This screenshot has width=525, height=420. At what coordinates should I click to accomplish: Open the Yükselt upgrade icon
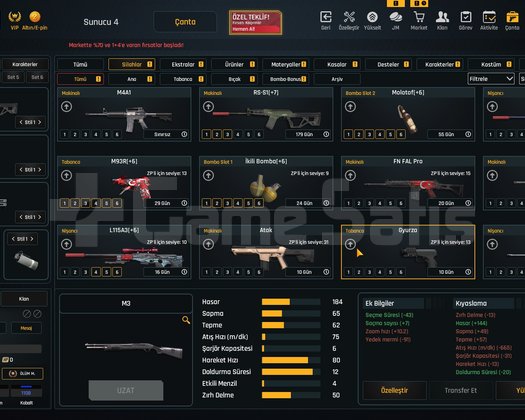372,17
